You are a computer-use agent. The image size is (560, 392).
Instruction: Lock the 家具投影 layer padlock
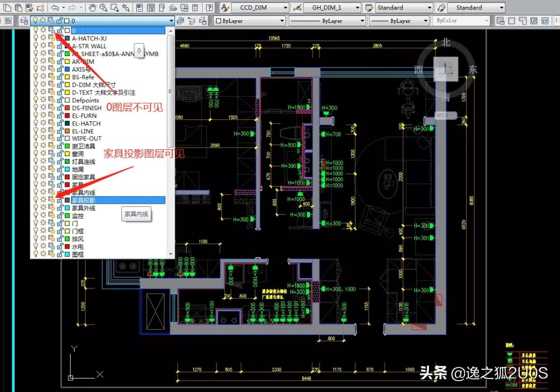coord(60,200)
